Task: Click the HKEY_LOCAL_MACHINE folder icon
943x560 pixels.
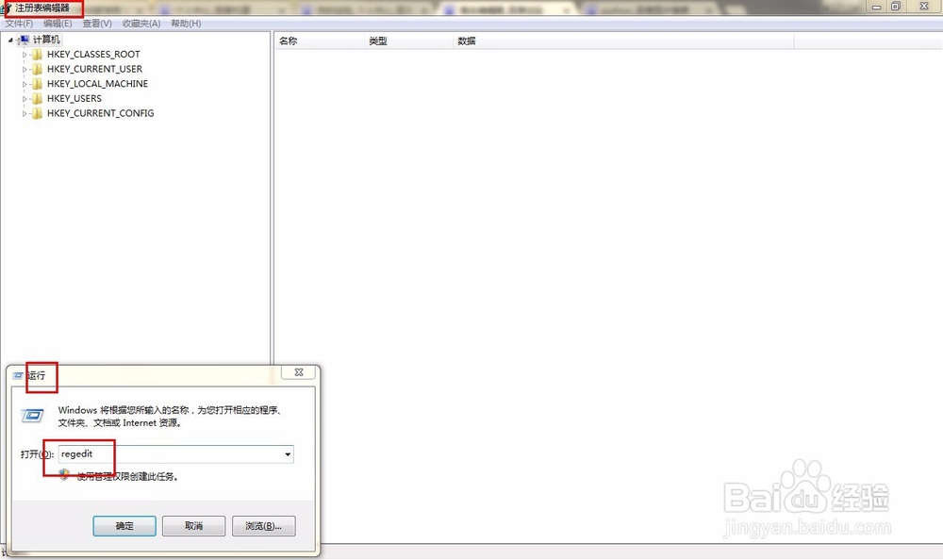Action: tap(36, 83)
